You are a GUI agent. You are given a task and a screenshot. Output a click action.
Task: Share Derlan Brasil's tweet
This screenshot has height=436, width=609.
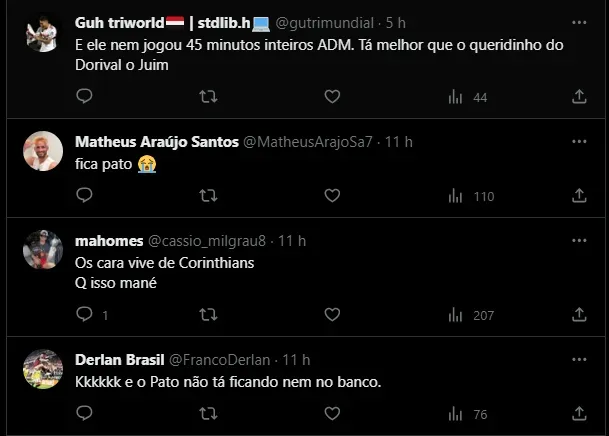click(x=579, y=415)
